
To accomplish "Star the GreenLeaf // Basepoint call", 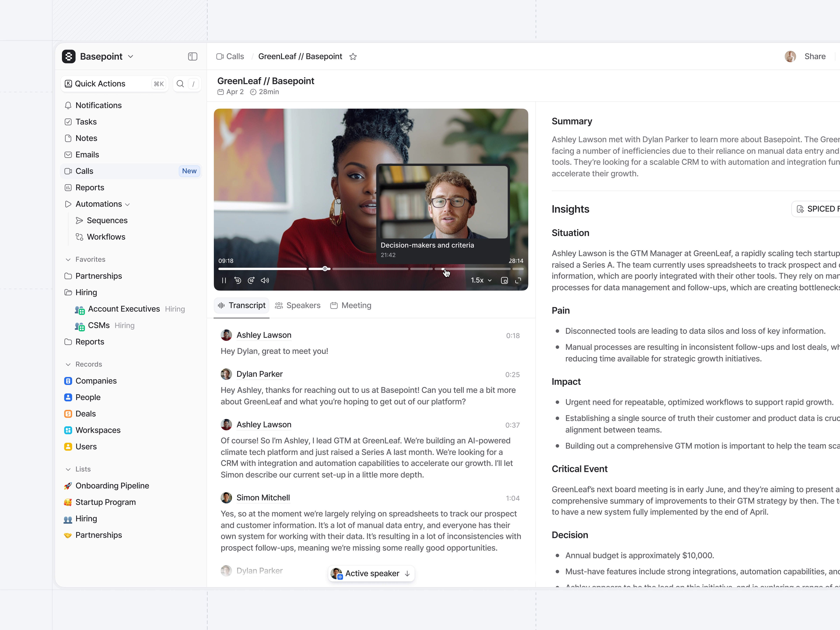I will (x=353, y=56).
